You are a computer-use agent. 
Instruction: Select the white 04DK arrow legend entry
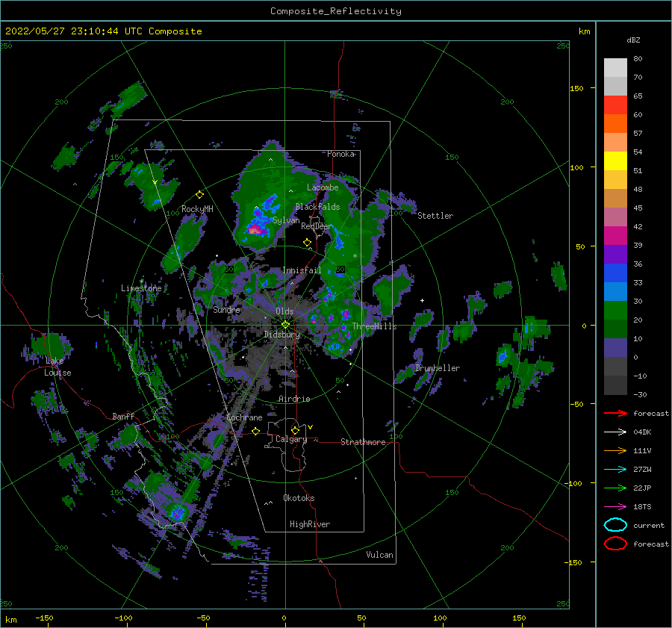tap(615, 432)
